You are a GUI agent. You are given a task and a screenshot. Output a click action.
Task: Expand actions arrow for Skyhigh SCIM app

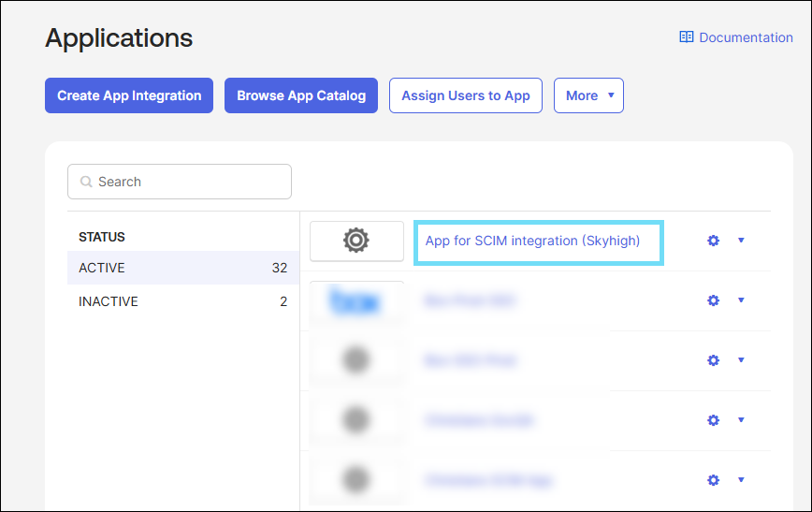coord(741,240)
